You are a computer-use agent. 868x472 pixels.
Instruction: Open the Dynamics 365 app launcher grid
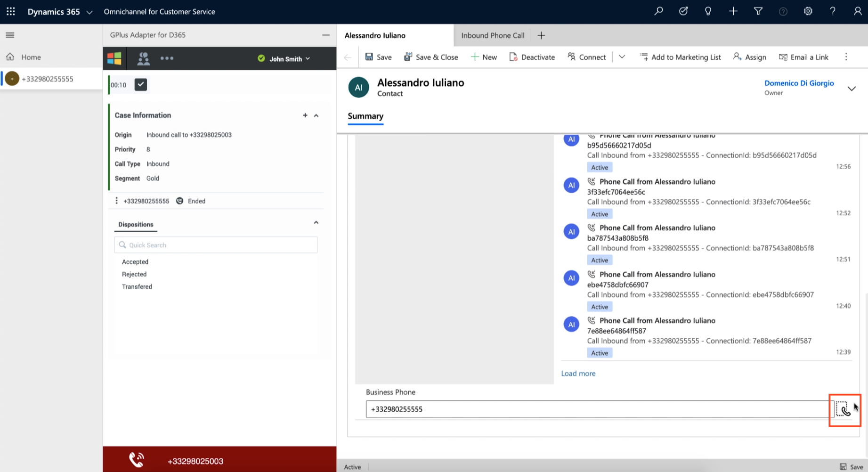coord(11,11)
